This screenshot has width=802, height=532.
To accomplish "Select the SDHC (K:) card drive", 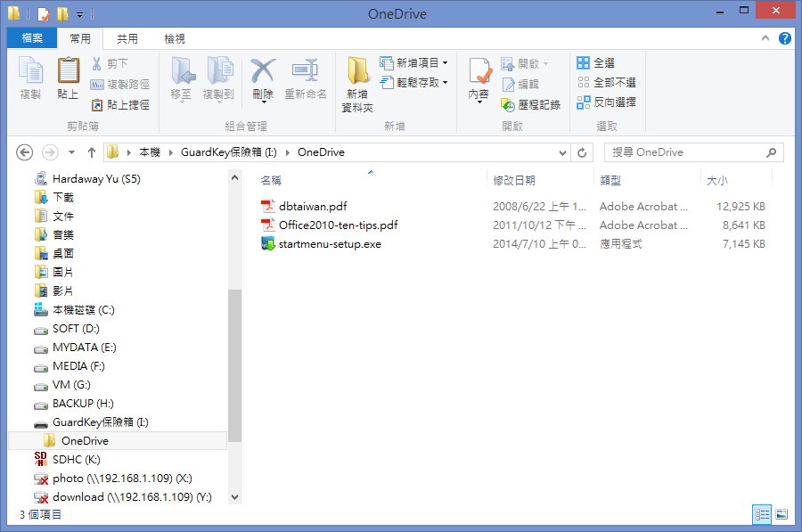I will click(x=77, y=459).
